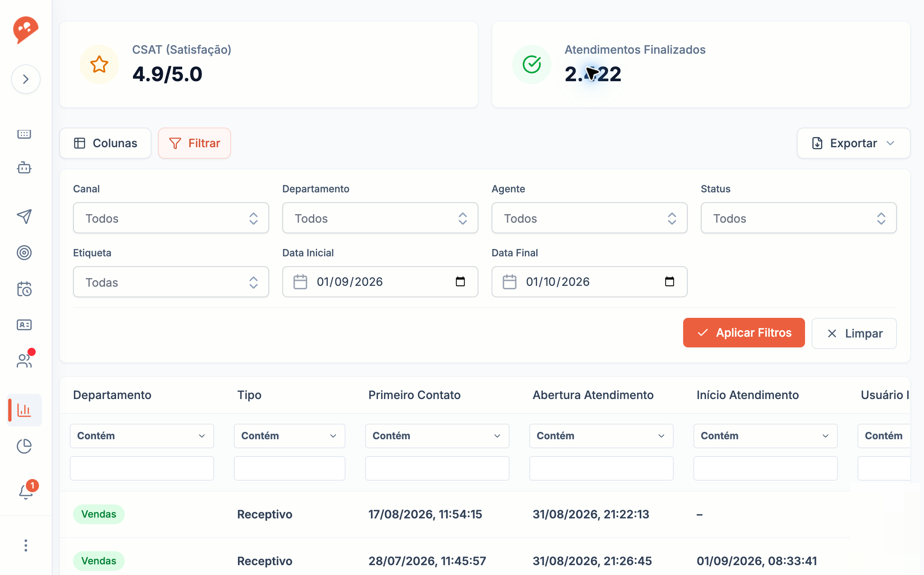This screenshot has width=924, height=575.
Task: Open the Agente dropdown
Action: pyautogui.click(x=590, y=218)
